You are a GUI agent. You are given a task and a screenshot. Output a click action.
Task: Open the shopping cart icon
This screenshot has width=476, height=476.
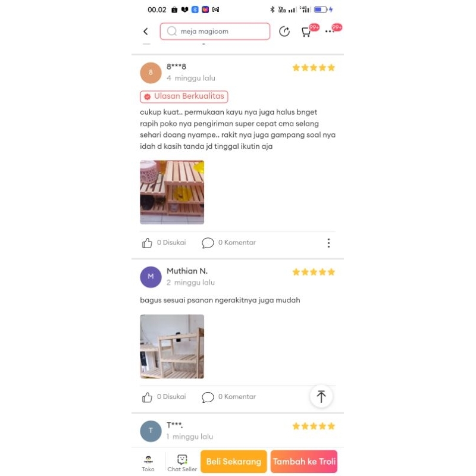pyautogui.click(x=306, y=32)
